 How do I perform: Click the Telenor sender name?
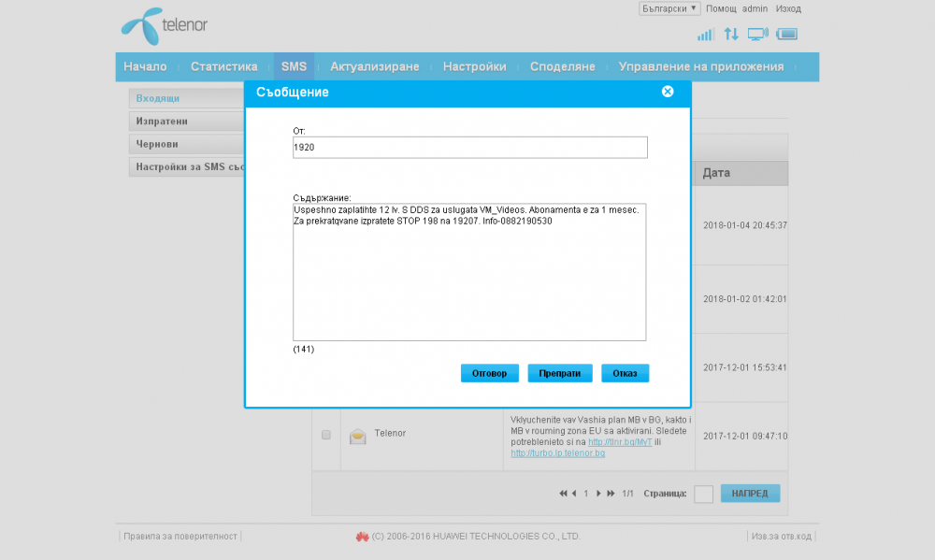(x=390, y=433)
